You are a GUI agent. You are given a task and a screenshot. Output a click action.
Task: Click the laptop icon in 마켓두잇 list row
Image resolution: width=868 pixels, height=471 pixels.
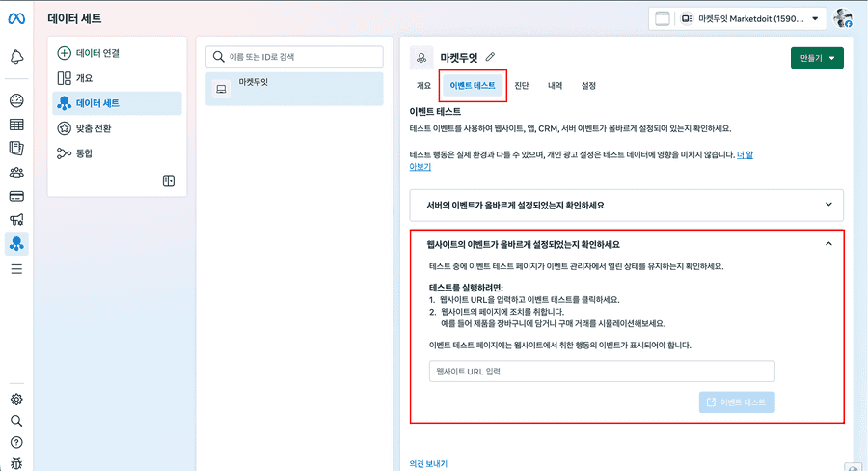222,89
